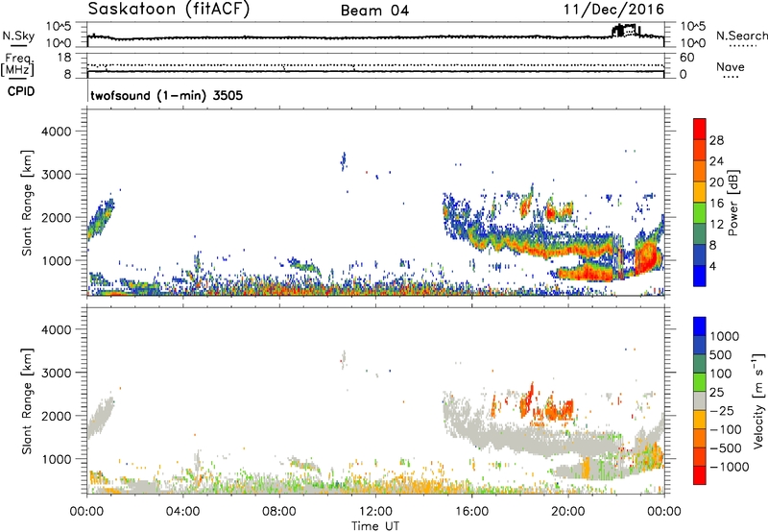This screenshot has width=768, height=532.
Task: Click the 28 tick on power colorbar
Action: [x=716, y=140]
